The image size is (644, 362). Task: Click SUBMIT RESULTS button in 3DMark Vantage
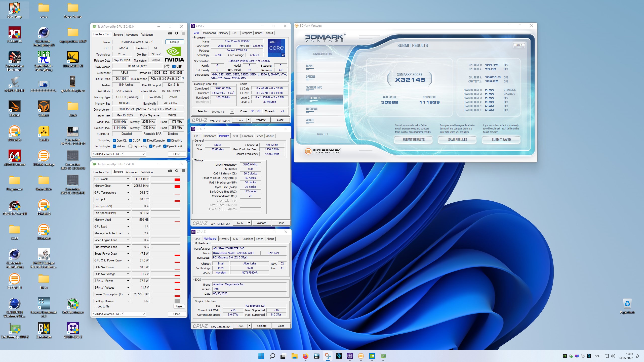(x=413, y=140)
